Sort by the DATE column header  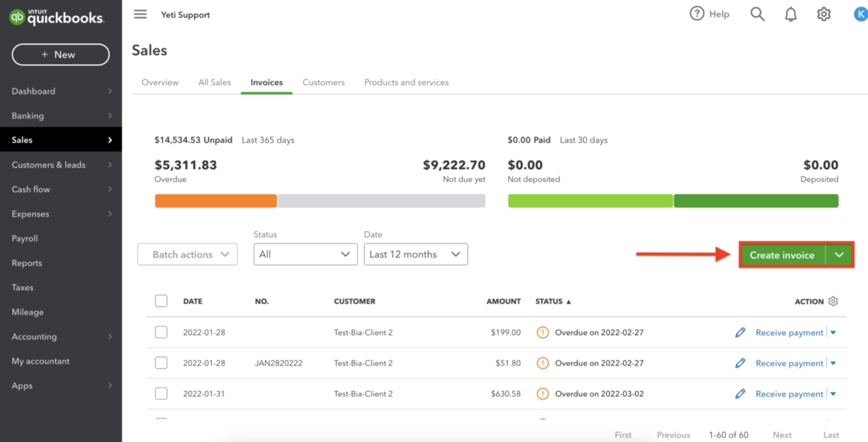click(x=193, y=301)
